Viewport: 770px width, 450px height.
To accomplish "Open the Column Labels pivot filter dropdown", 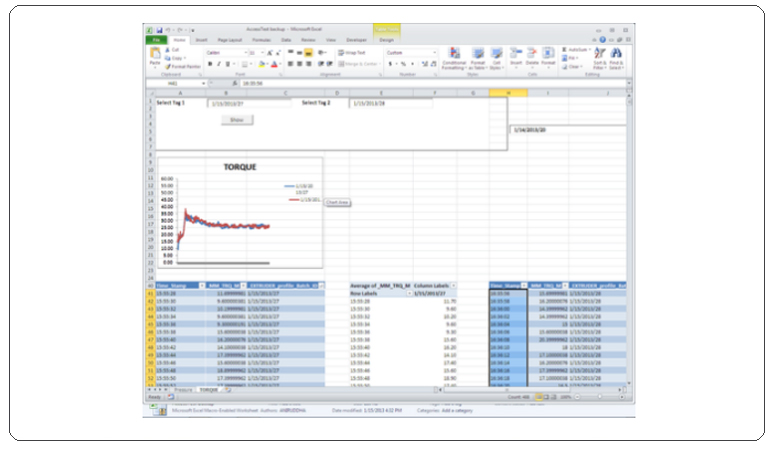I will click(x=453, y=285).
